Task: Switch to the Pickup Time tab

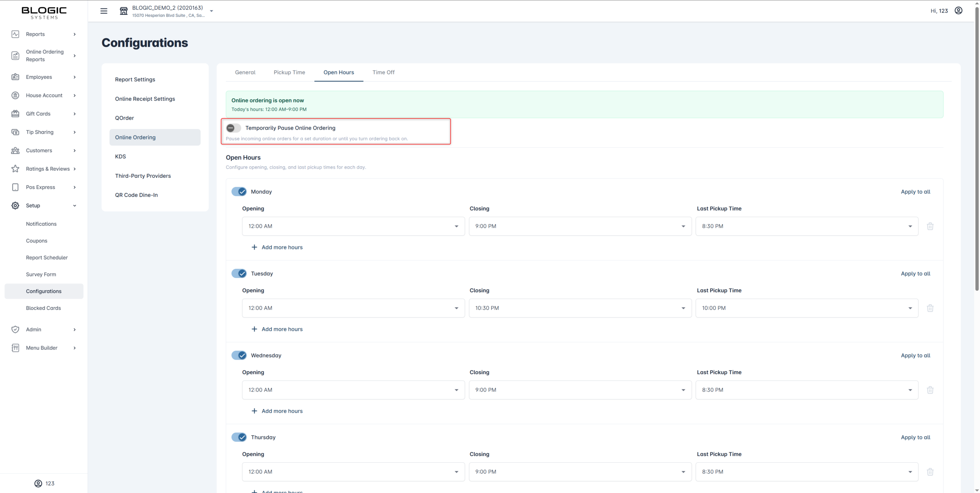Action: tap(289, 72)
